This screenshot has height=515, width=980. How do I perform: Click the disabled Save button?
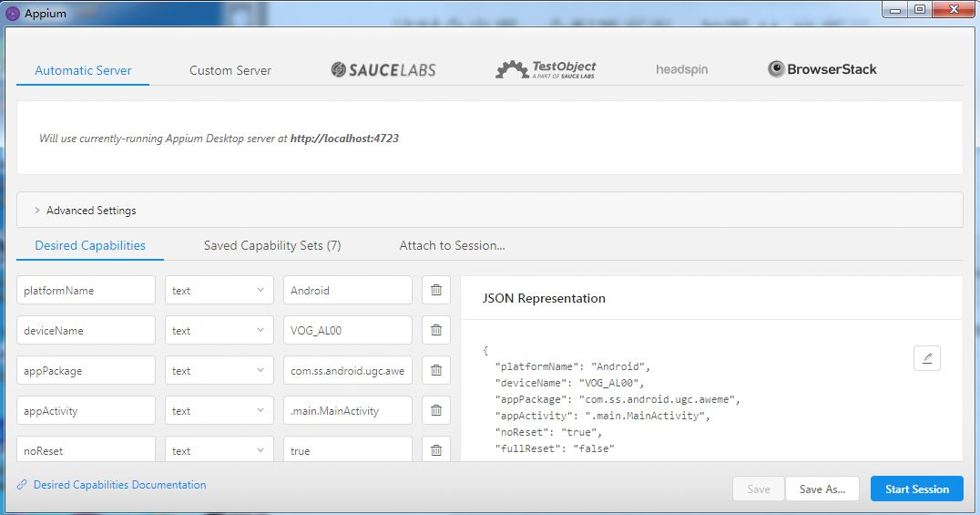coord(759,489)
